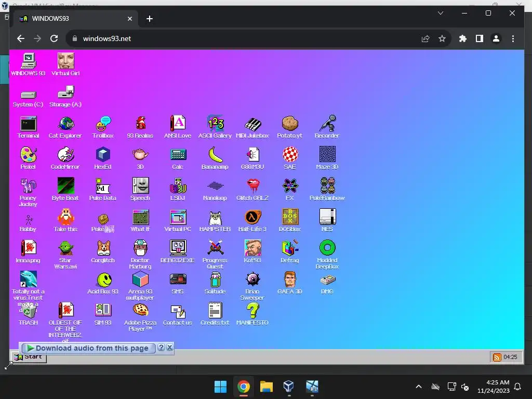
Task: Open help on the download audio bar
Action: (161, 348)
